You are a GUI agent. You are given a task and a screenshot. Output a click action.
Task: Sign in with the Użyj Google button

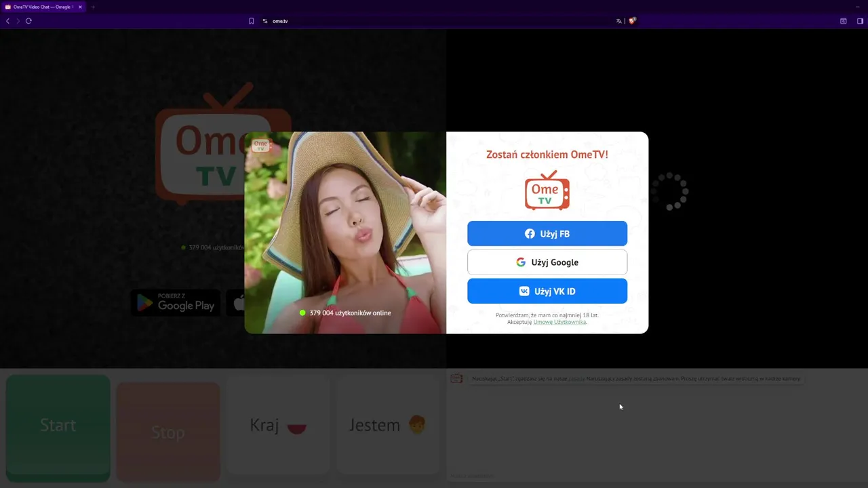pyautogui.click(x=547, y=262)
